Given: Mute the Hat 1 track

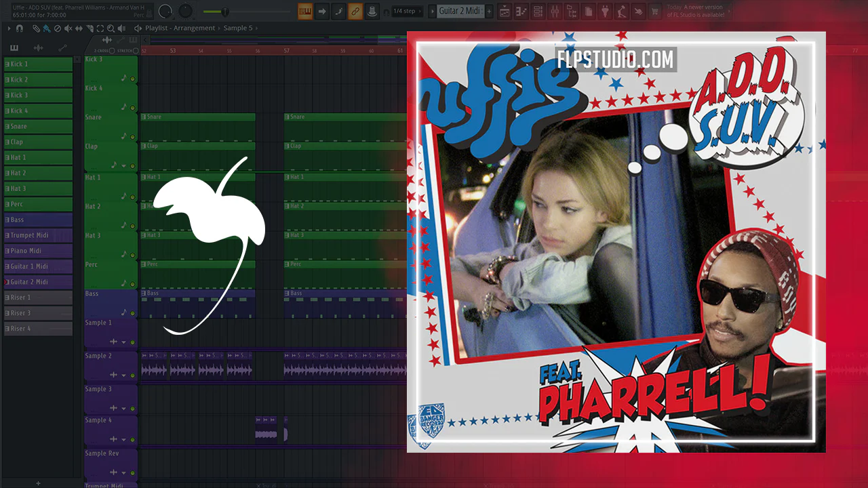Looking at the screenshot, I should pyautogui.click(x=132, y=196).
